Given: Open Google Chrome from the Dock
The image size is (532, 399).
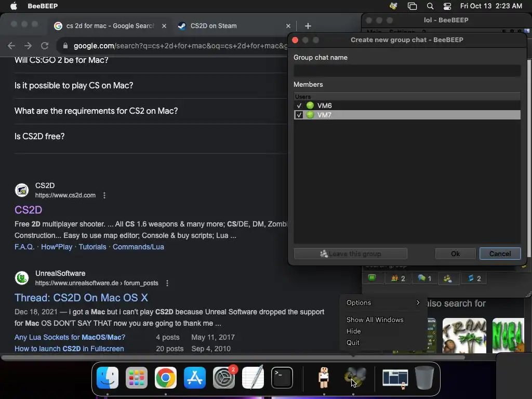Looking at the screenshot, I should [x=166, y=377].
